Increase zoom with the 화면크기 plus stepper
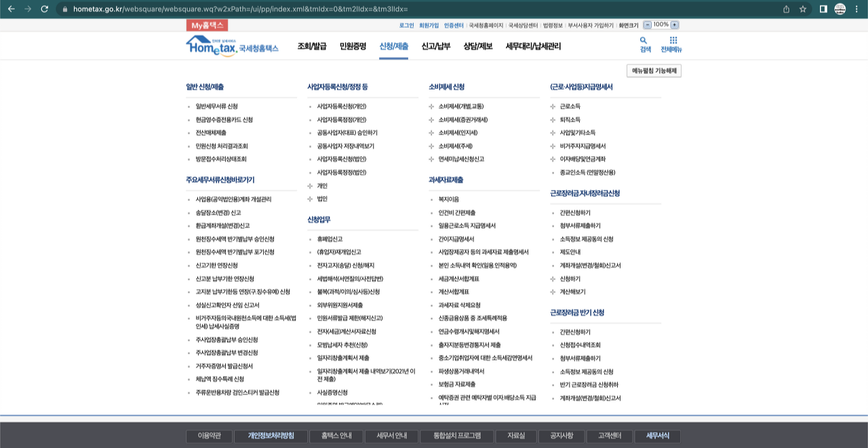Image resolution: width=868 pixels, height=448 pixels. pyautogui.click(x=674, y=24)
